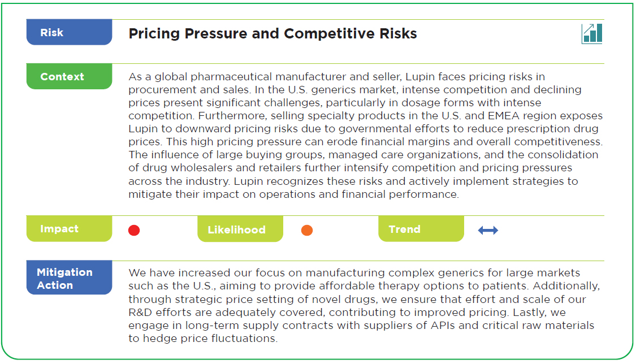Click the orange Likelihood indicator dot
636x364 pixels.
(307, 230)
